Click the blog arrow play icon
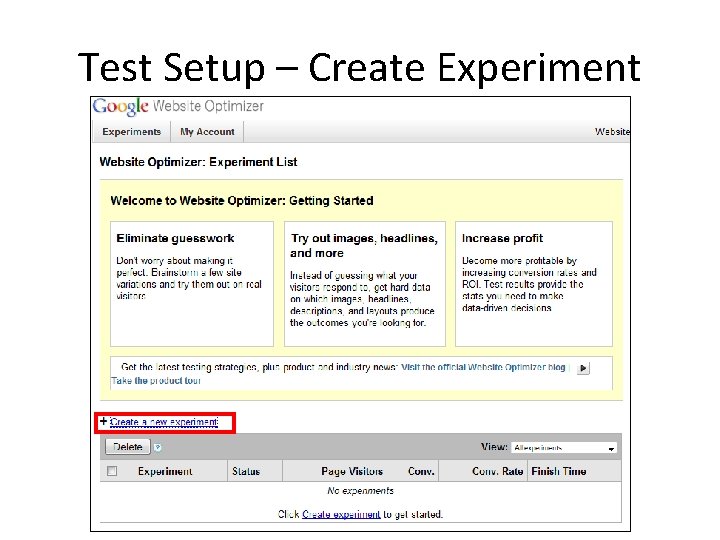 [x=583, y=368]
